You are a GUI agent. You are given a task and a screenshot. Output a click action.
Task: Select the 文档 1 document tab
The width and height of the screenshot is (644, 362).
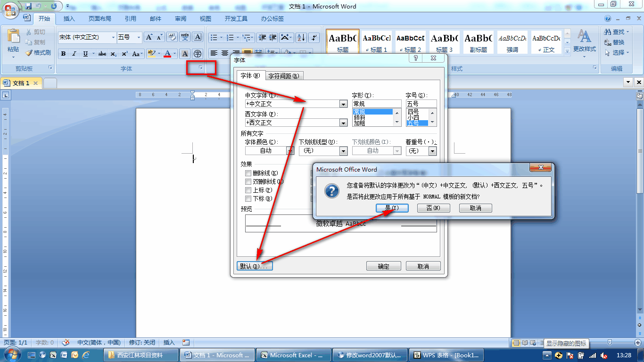[21, 83]
